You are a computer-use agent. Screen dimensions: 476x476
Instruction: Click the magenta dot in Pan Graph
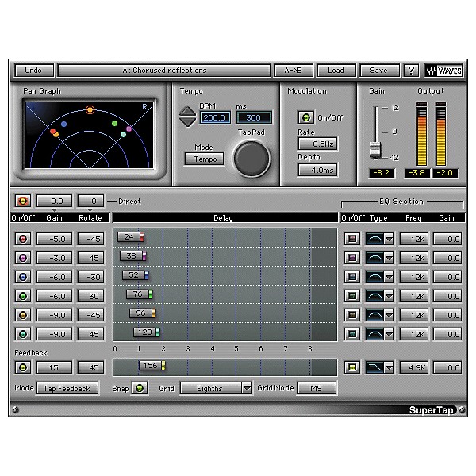click(x=129, y=129)
